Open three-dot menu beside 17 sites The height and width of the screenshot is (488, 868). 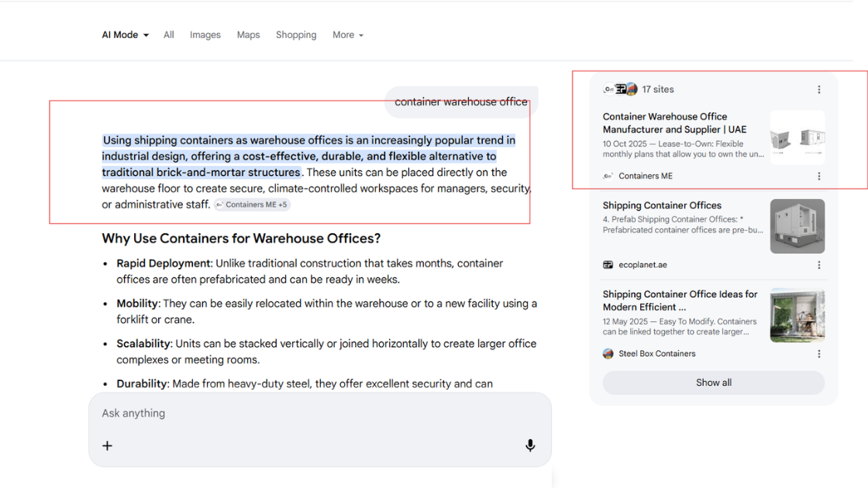[819, 90]
